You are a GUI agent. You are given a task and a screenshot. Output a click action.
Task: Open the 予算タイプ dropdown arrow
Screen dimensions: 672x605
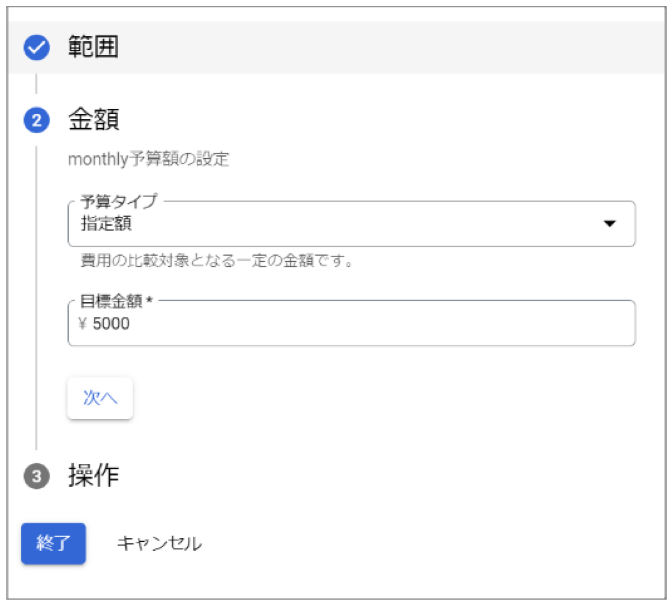pyautogui.click(x=610, y=224)
